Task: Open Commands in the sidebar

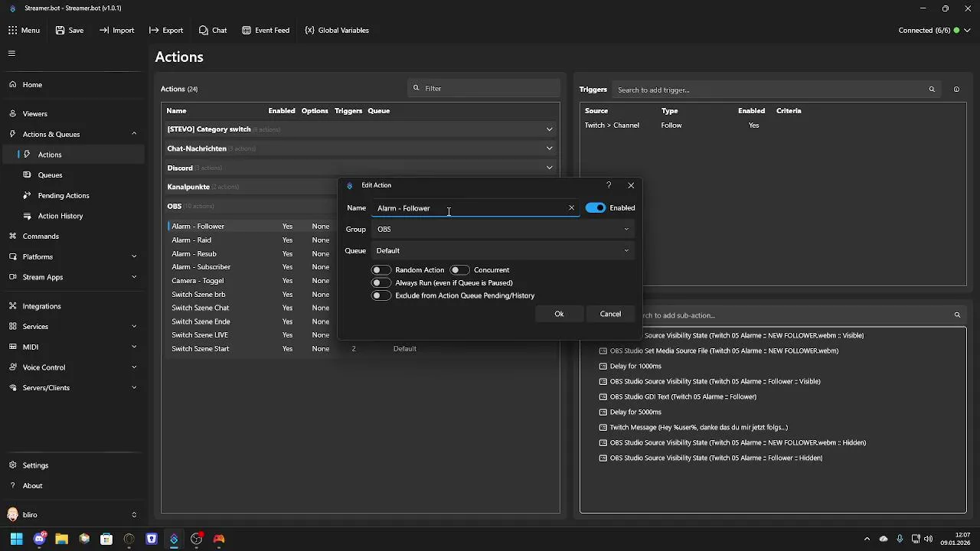Action: tap(72, 236)
